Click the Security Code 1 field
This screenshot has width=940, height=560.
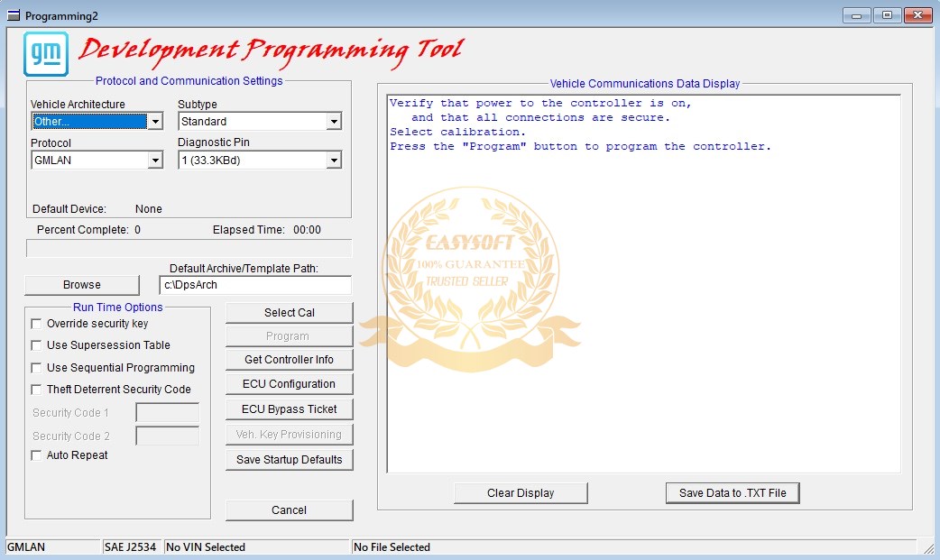coord(168,412)
